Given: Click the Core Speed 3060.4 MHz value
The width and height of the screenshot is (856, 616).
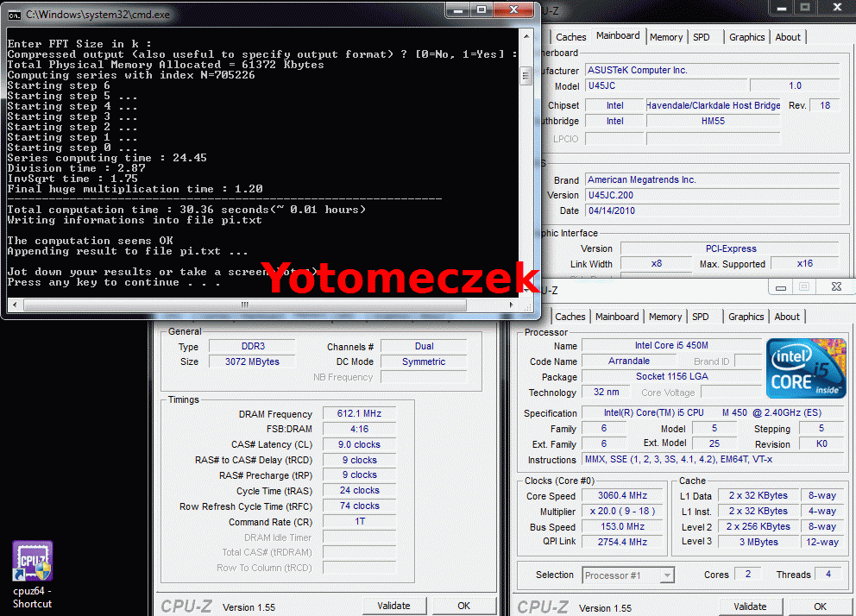Looking at the screenshot, I should click(622, 495).
